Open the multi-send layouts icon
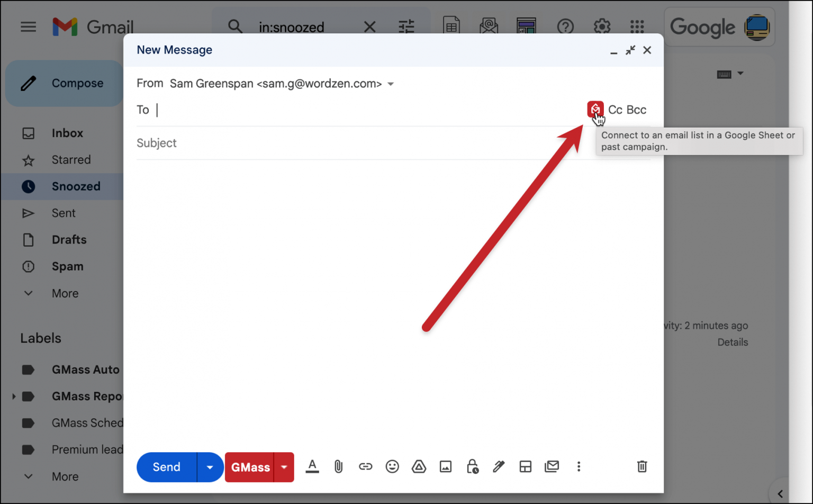Viewport: 813px width, 504px height. [x=525, y=467]
